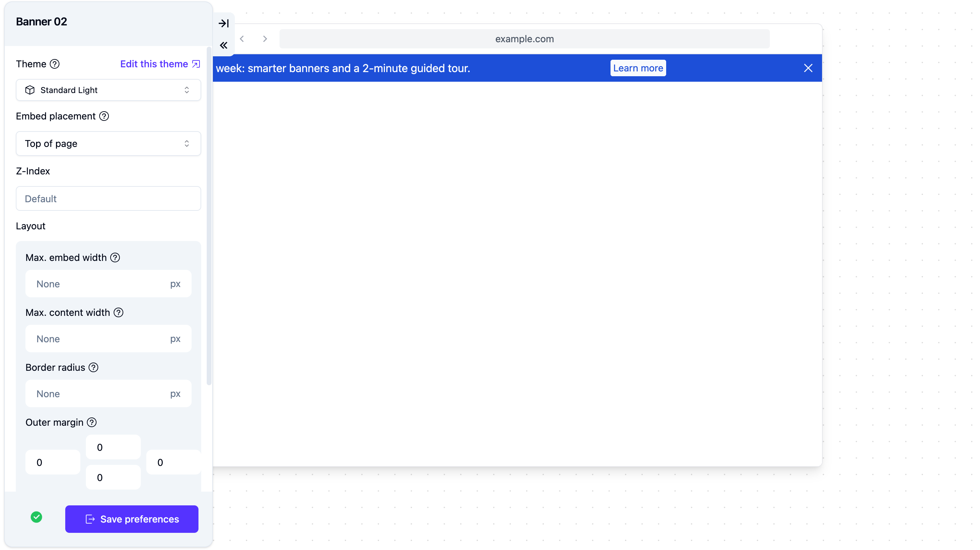Image resolution: width=980 pixels, height=550 pixels.
Task: Open the Top of page placement dropdown
Action: click(x=108, y=144)
